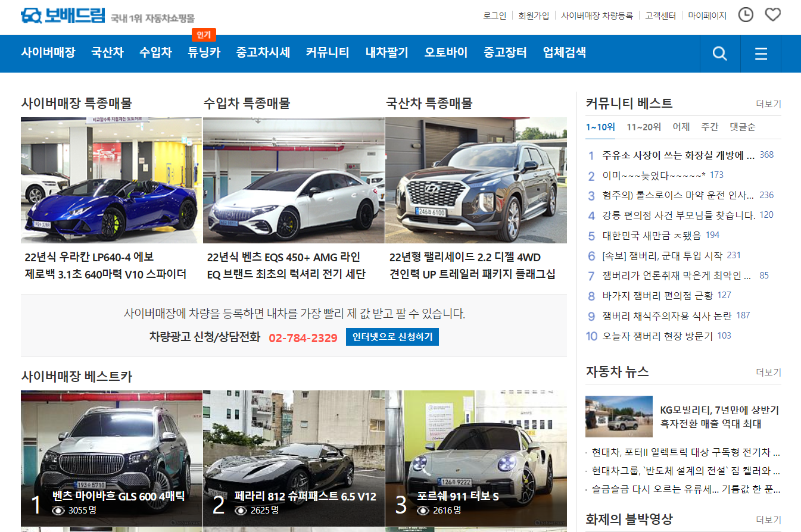Open 포르쉐 911 터보 S best car card
This screenshot has width=801, height=532.
click(x=476, y=458)
